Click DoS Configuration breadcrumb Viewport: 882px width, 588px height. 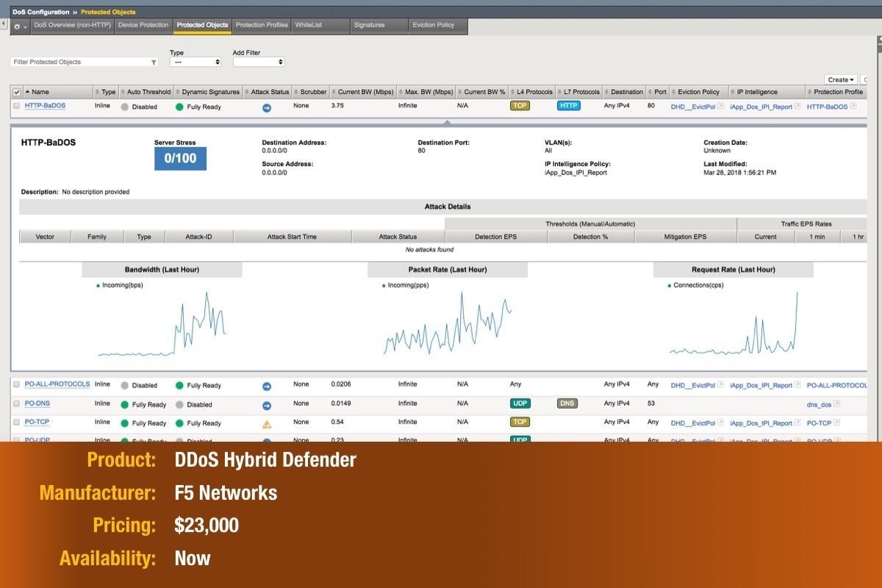40,12
